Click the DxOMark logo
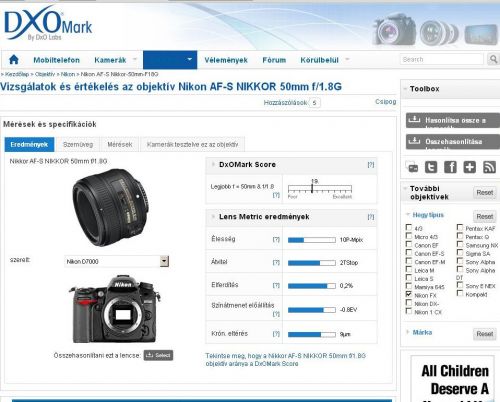The width and height of the screenshot is (500, 402). pyautogui.click(x=48, y=24)
